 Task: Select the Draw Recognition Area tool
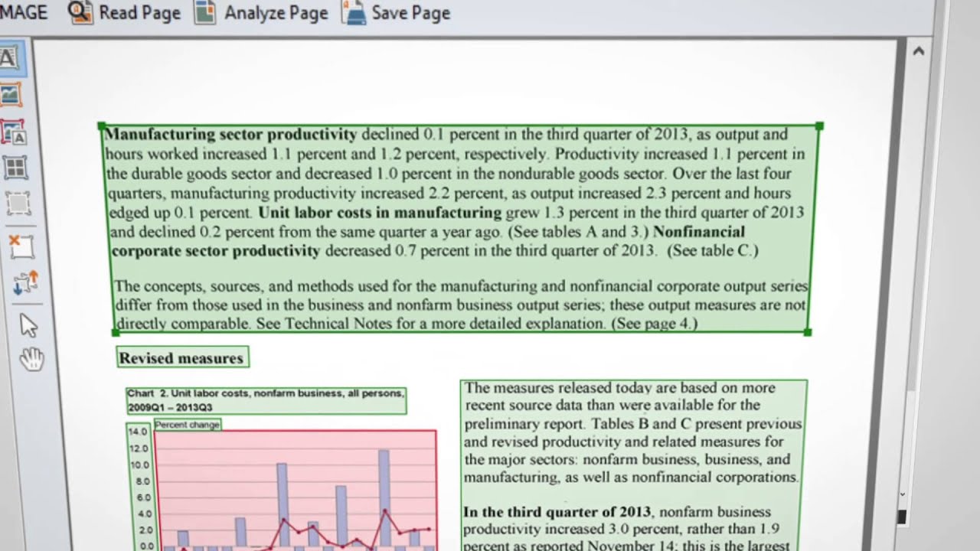pyautogui.click(x=18, y=204)
